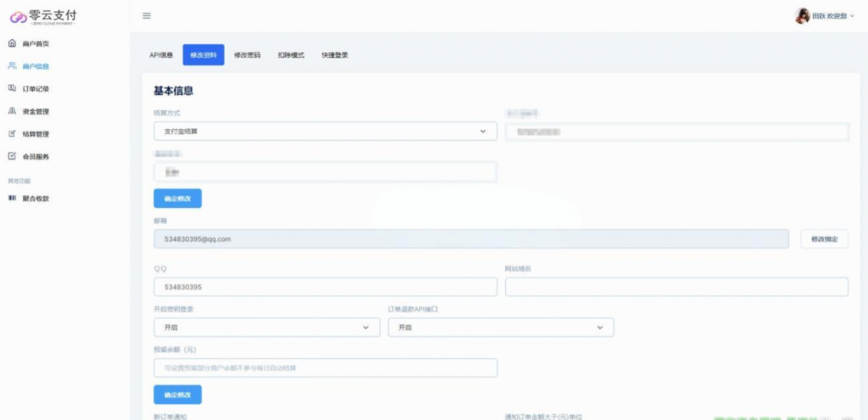
Task: Focus the 网站域名 input field
Action: coord(676,287)
